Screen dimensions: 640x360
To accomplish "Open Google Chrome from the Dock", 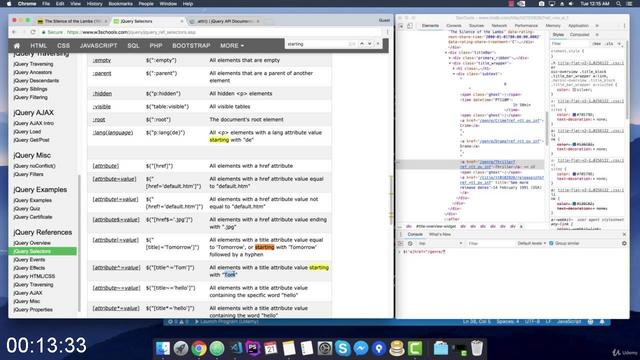I will pos(199,349).
